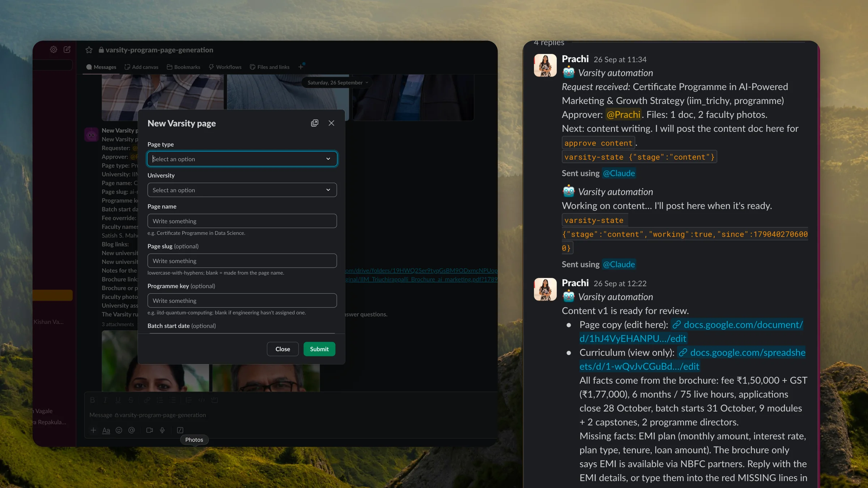Toggle the Aa formatting toolbar button

point(106,430)
